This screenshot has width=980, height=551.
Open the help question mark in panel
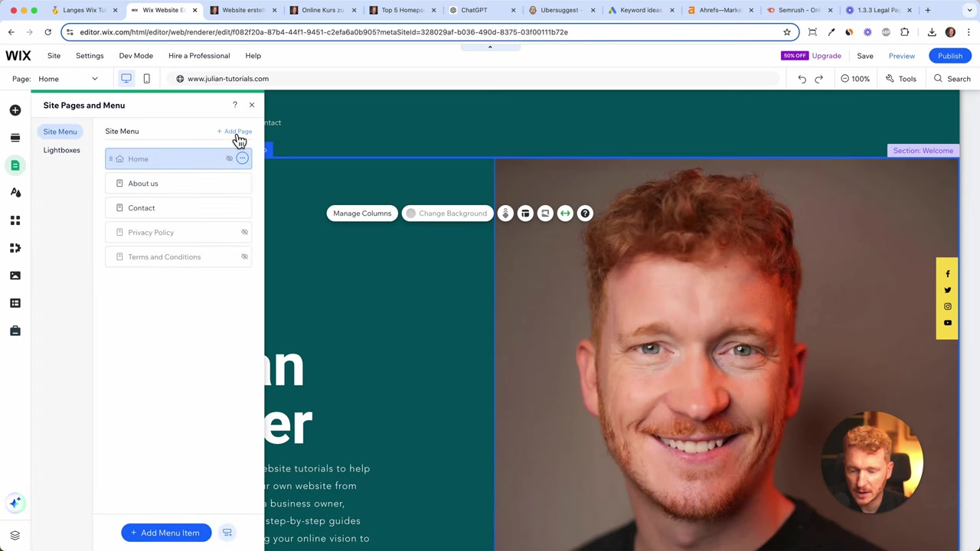click(x=235, y=105)
